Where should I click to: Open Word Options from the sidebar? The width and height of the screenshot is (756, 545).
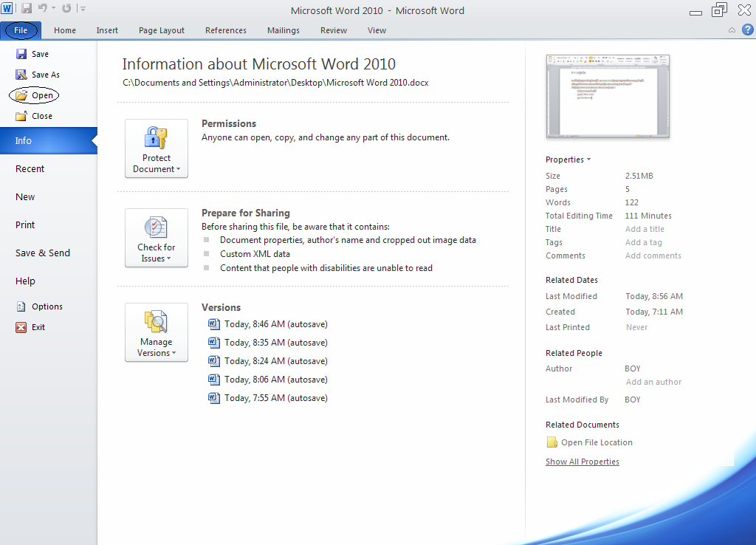point(40,306)
